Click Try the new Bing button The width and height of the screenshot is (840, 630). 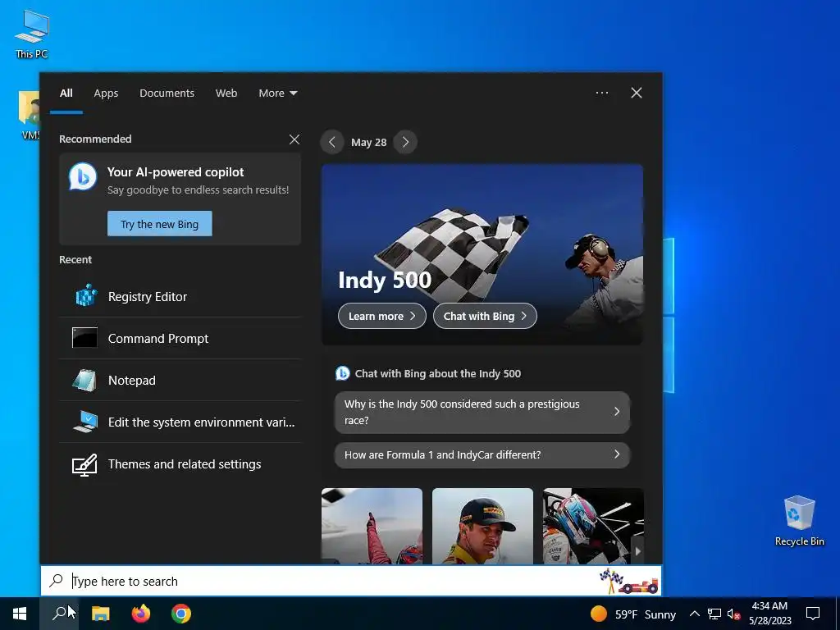[160, 224]
